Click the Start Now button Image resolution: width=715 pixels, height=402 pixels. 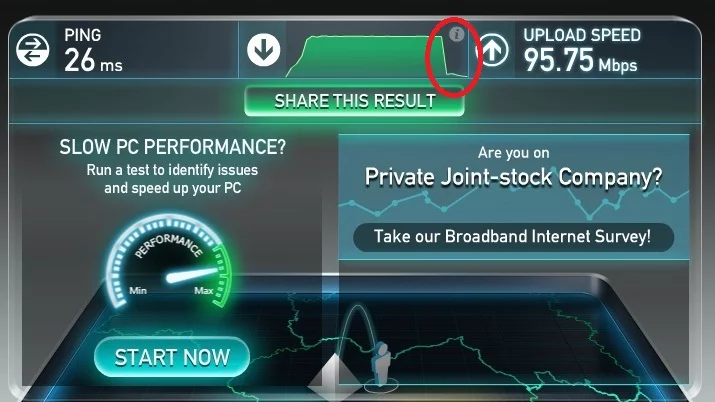click(172, 357)
